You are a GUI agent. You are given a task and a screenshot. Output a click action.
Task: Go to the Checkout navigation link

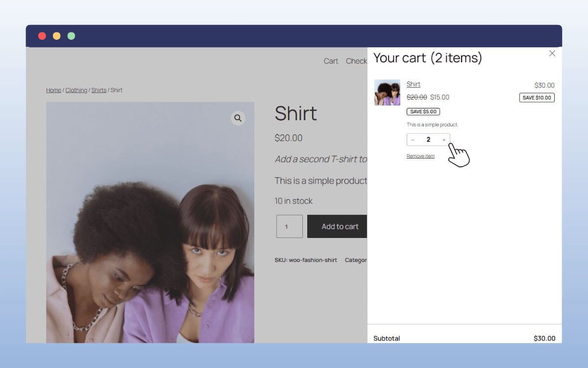click(x=356, y=61)
